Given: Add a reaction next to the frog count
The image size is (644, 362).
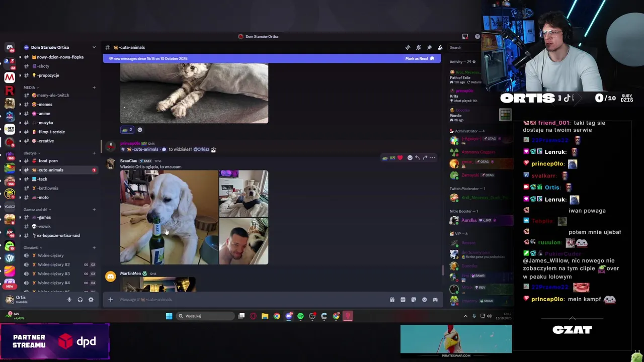Looking at the screenshot, I should (140, 130).
